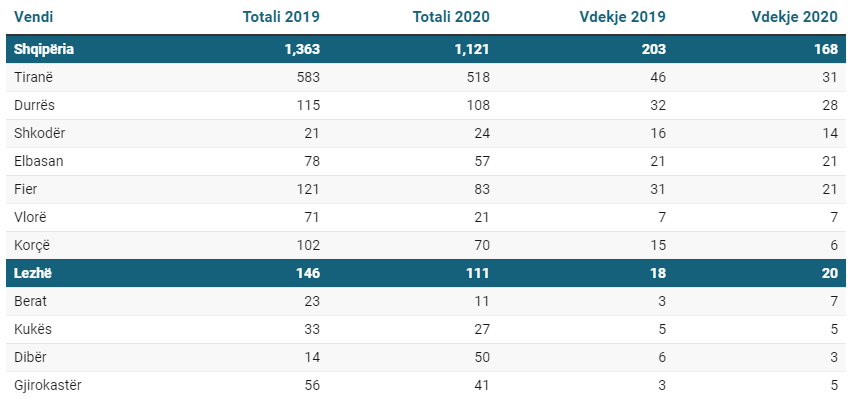Click the Elbasan row name
854x405 pixels.
(38, 161)
